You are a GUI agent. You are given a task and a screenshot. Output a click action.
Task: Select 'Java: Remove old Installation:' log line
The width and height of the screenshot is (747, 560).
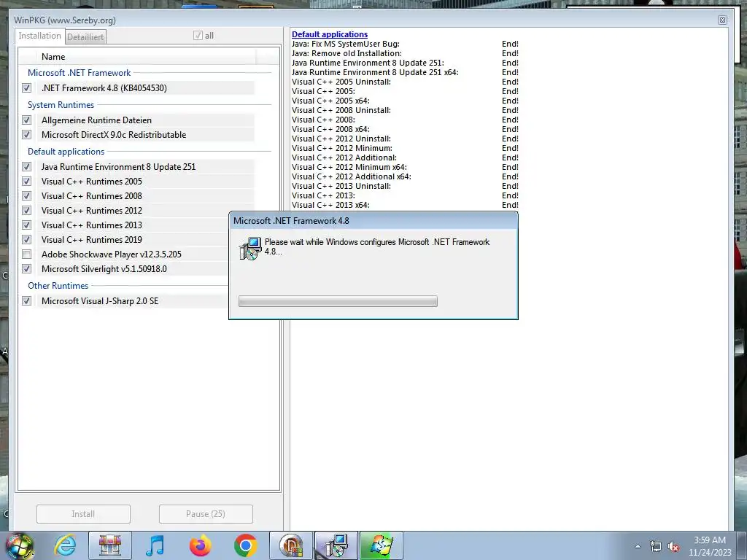click(347, 53)
